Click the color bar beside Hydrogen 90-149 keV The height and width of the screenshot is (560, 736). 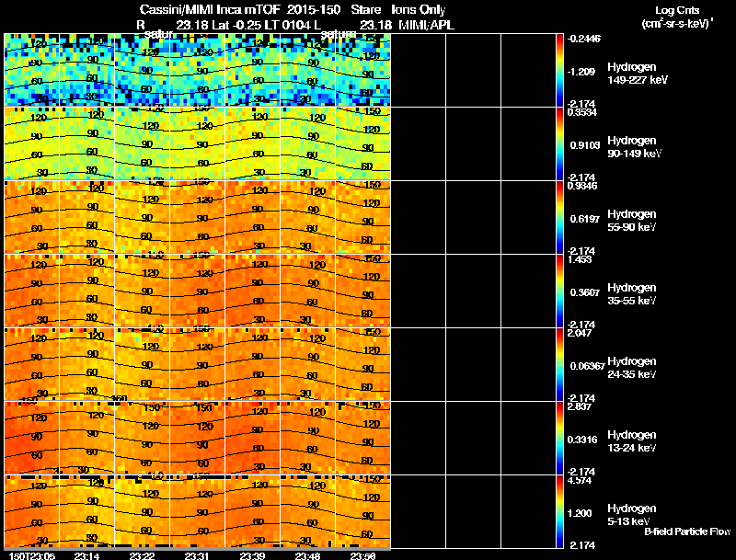559,144
